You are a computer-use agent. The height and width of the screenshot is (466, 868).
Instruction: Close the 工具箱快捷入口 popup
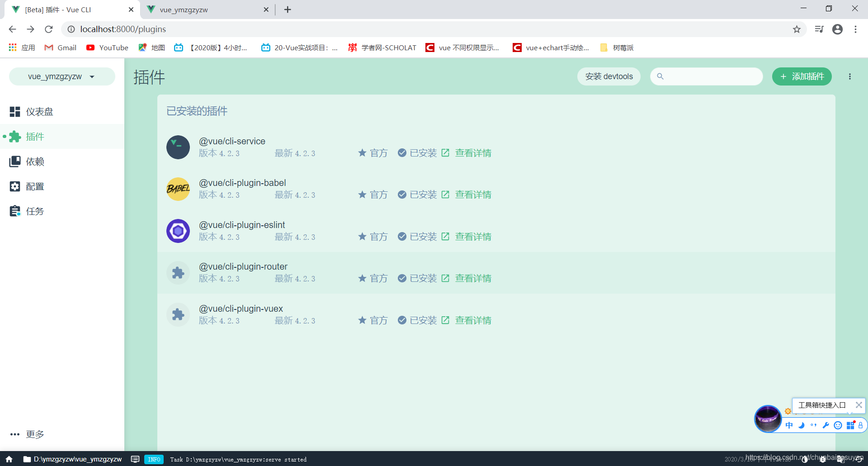[x=859, y=405]
